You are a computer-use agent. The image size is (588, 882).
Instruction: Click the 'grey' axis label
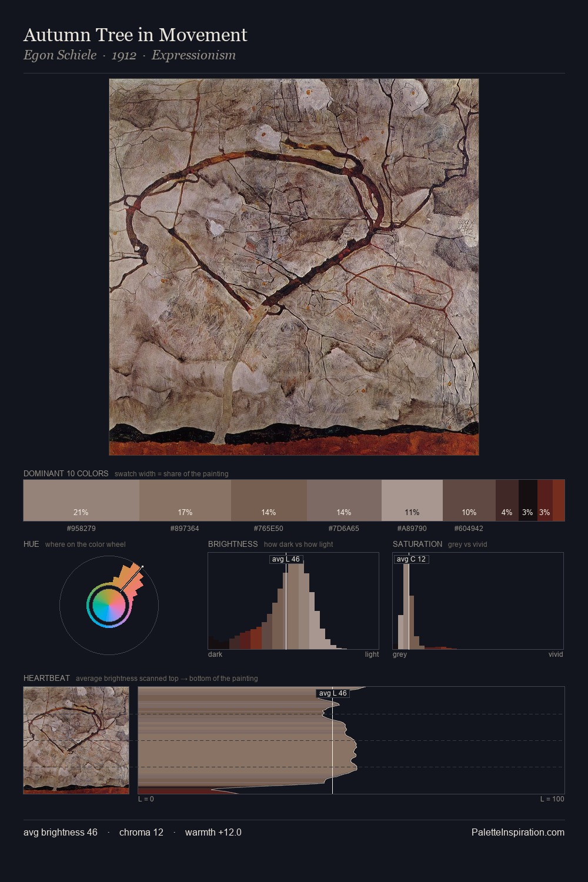point(400,654)
